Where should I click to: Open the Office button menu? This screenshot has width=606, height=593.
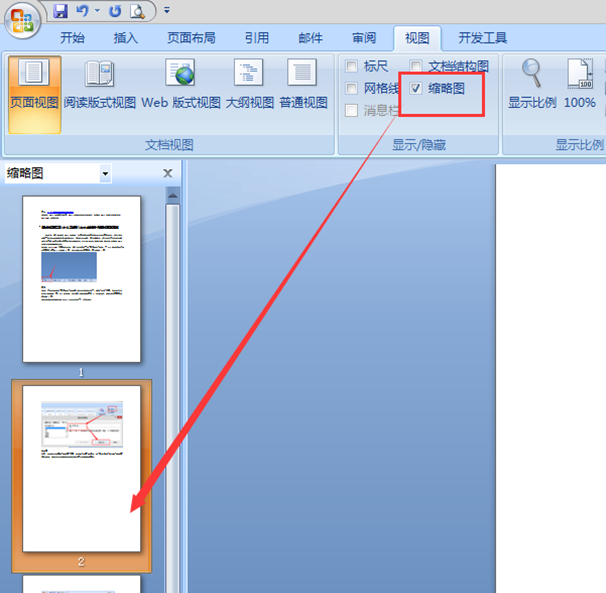[x=22, y=20]
